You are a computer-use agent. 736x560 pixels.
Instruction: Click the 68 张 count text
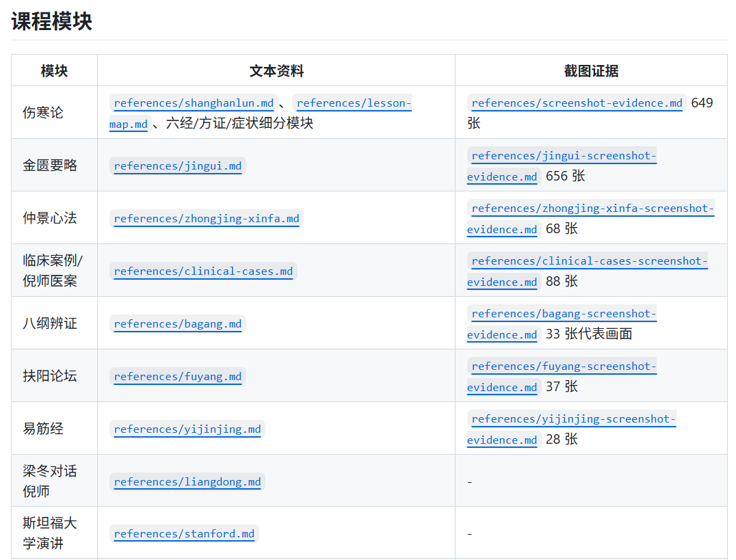[x=562, y=228]
